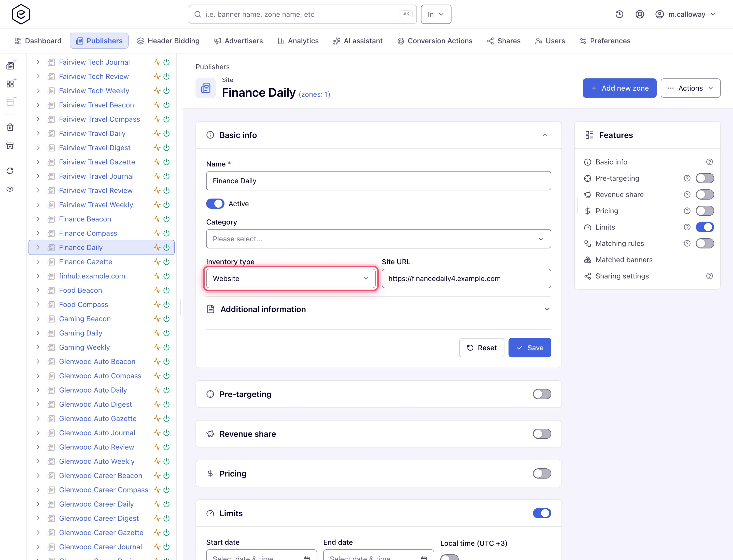Click the app logo in the header
The height and width of the screenshot is (560, 733).
(21, 14)
